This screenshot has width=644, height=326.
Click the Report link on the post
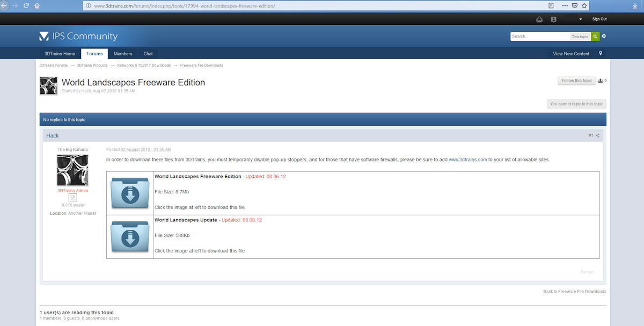click(587, 272)
